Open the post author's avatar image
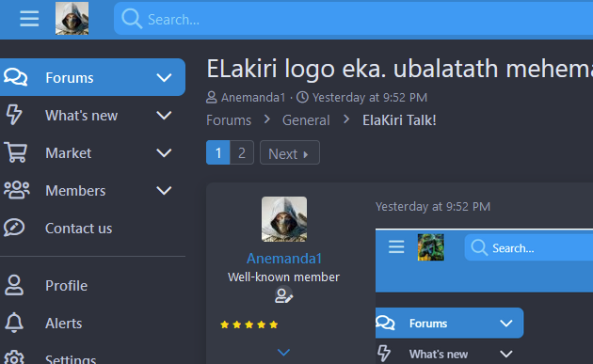 [284, 219]
